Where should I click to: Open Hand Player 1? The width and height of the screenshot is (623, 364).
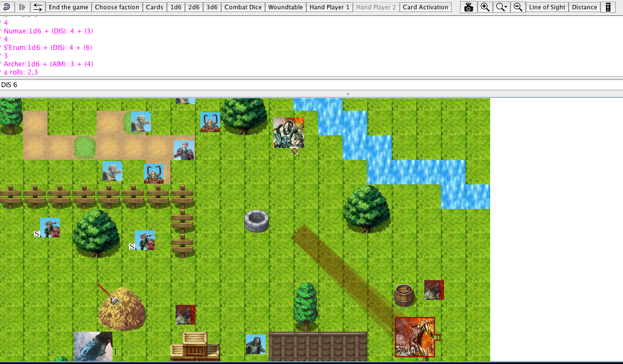tap(329, 7)
